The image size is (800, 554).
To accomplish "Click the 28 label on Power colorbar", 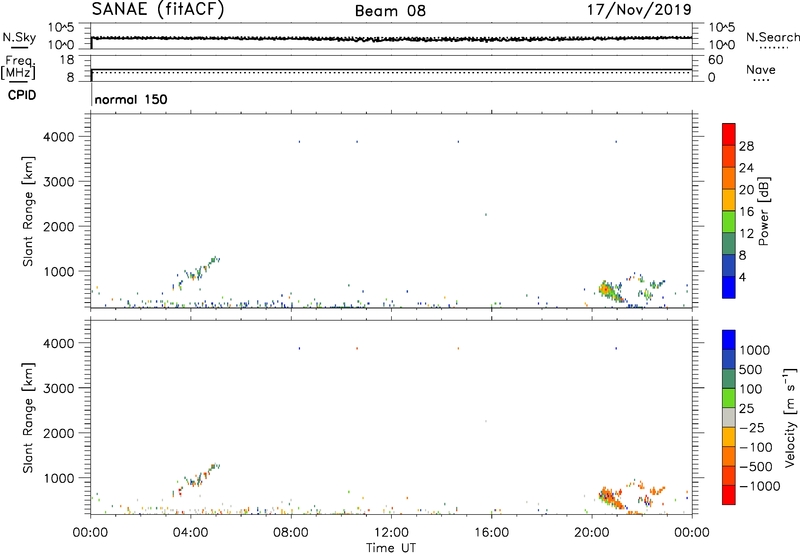I will (x=746, y=146).
